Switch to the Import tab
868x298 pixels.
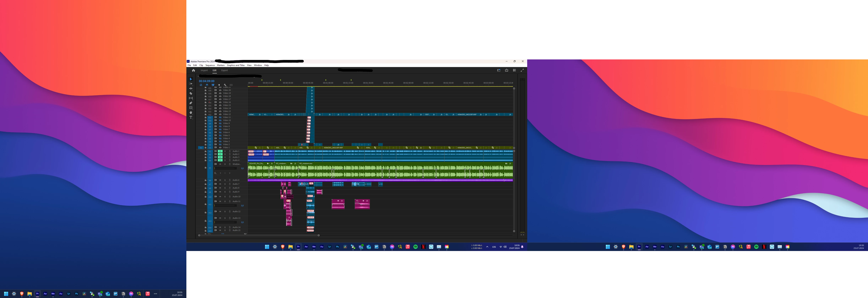coord(204,70)
